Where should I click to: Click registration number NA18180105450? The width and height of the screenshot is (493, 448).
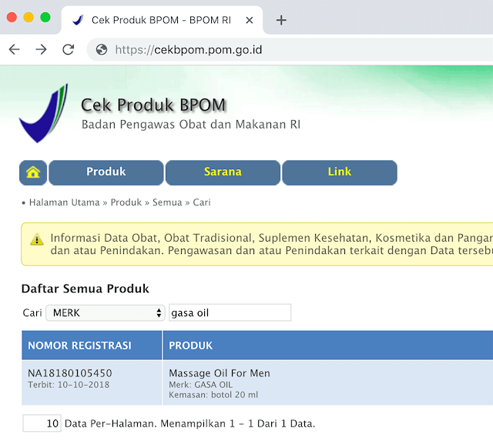point(70,373)
